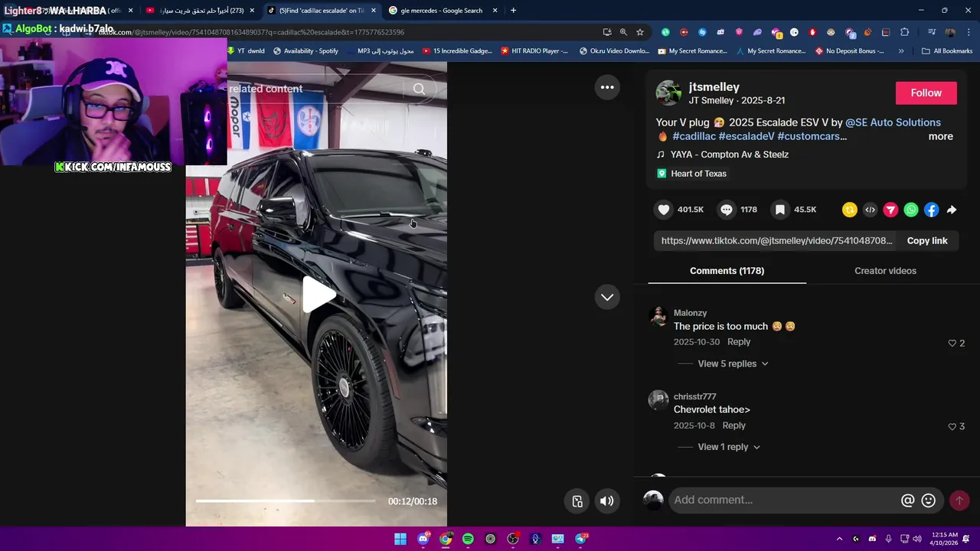This screenshot has width=980, height=551.
Task: Open Discord from the taskbar
Action: click(423, 540)
